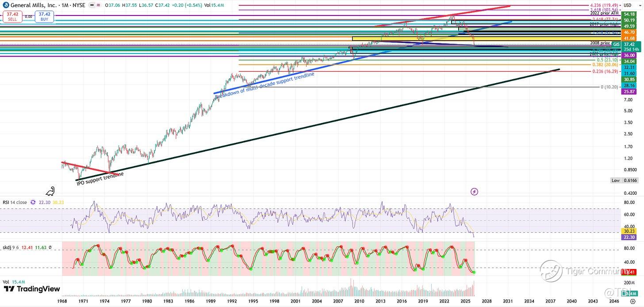Select the 0.5 (23.10) Fibonacci level label
The image size is (644, 307).
(x=607, y=60)
